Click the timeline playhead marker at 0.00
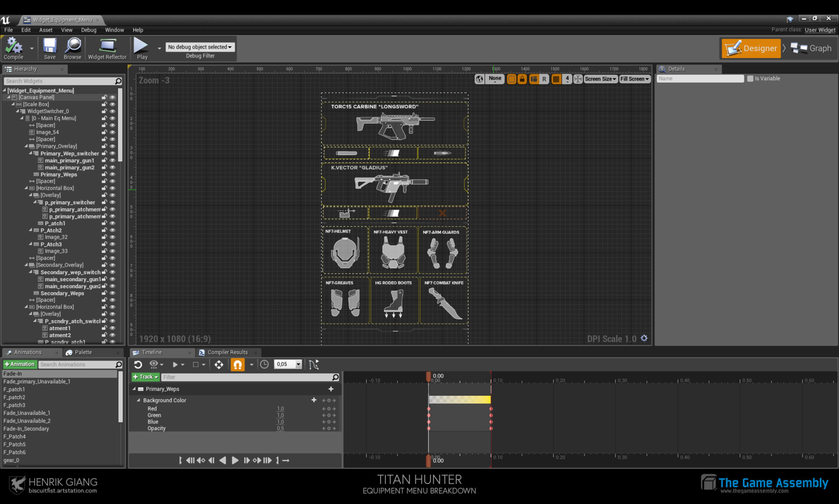 [x=428, y=376]
